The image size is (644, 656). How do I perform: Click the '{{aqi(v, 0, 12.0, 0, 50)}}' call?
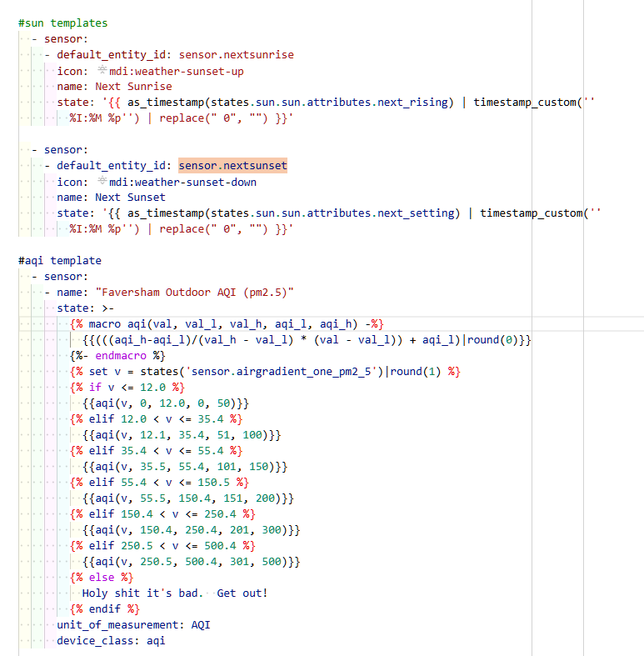(166, 403)
